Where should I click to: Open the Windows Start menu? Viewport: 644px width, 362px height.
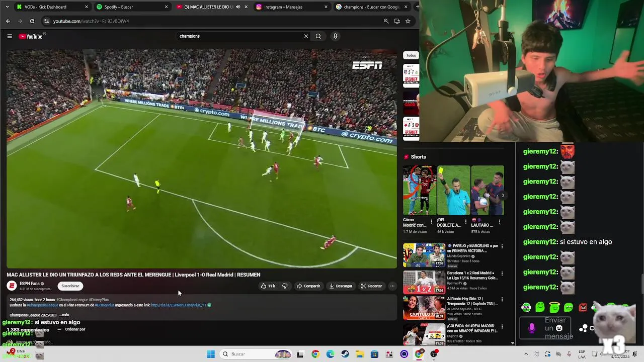click(x=211, y=354)
